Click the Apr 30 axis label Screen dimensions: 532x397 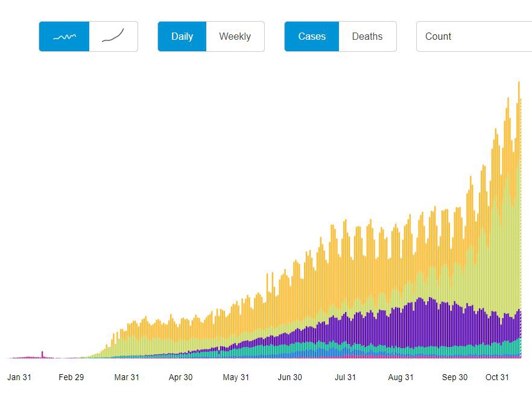[x=180, y=377]
